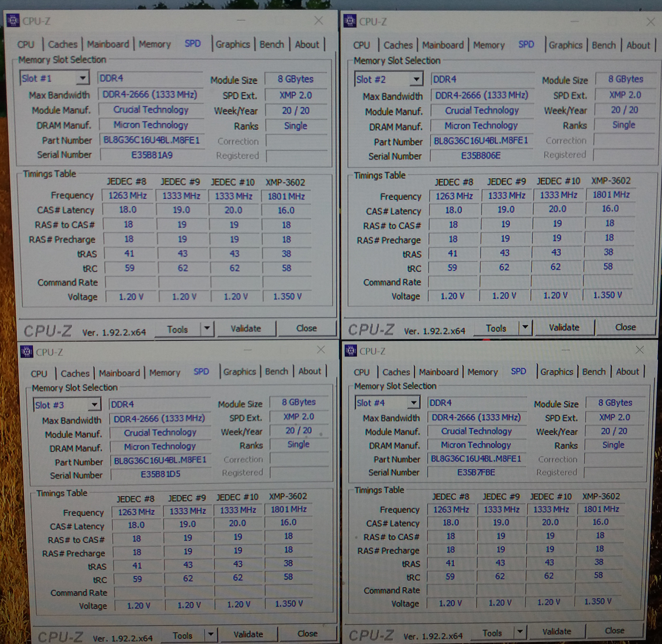Open Caches tab in Slot #1 window

62,44
